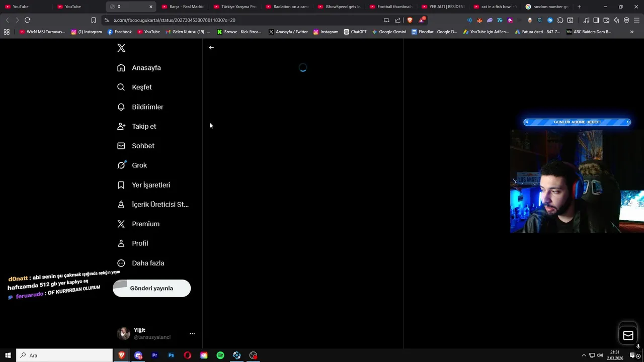Open Sohbet messages
644x362 pixels.
coord(136,146)
